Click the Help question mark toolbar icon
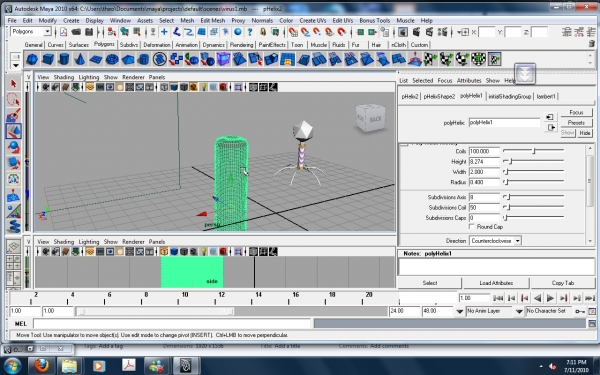 pyautogui.click(x=250, y=32)
